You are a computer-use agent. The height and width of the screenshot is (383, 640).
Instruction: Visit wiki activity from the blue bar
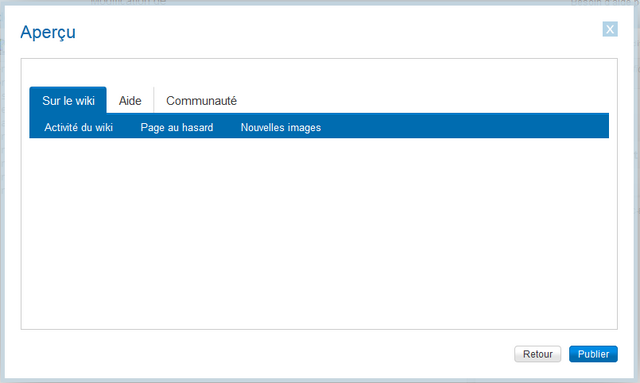[78, 127]
